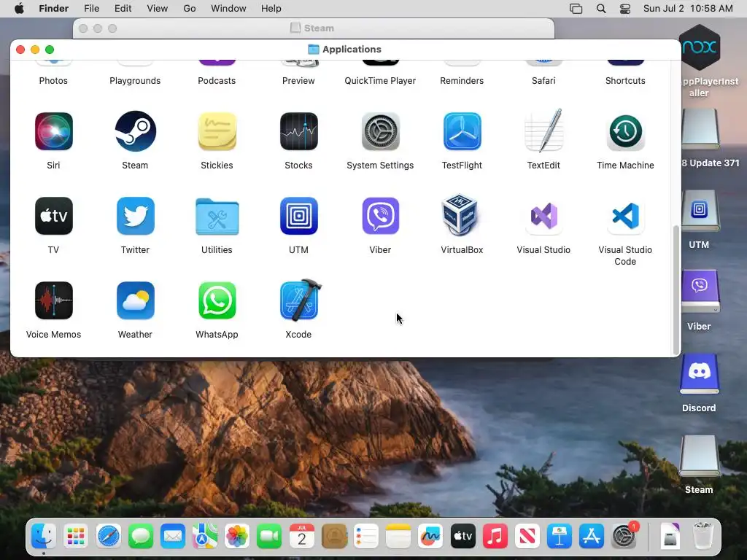Open the Stickies app icon

click(x=217, y=131)
